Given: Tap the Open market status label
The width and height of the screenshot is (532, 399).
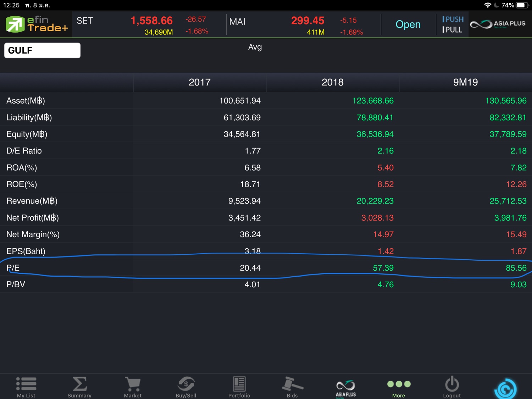Looking at the screenshot, I should click(408, 24).
